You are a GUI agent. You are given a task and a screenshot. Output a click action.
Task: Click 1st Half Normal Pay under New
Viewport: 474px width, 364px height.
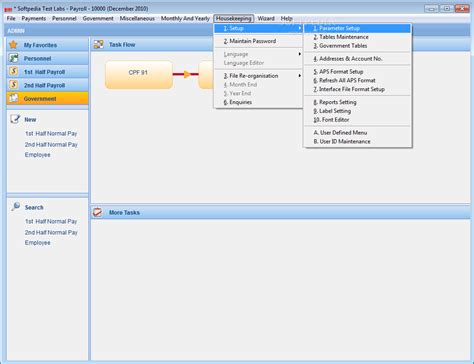pyautogui.click(x=51, y=134)
